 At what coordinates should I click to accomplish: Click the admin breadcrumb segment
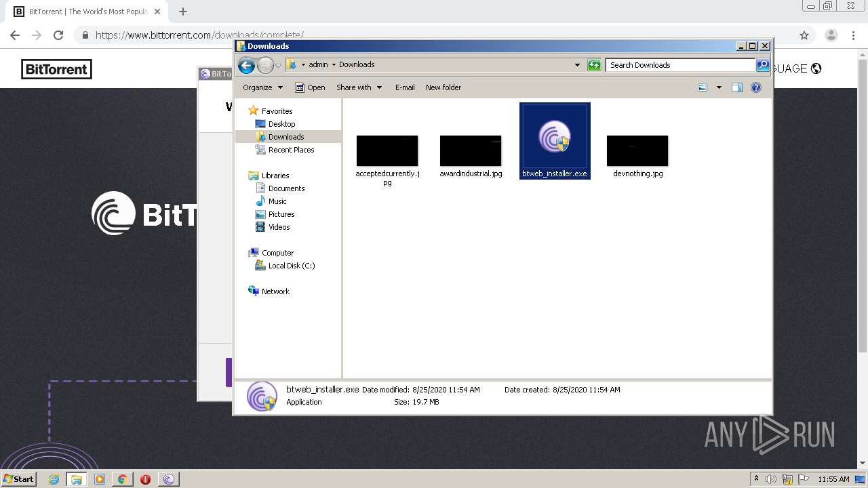click(318, 65)
